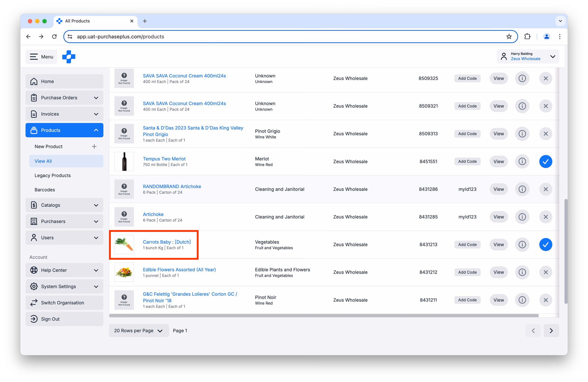The width and height of the screenshot is (588, 382).
Task: Open the Edible Flowers Assorted (All Year) link
Action: (x=179, y=270)
